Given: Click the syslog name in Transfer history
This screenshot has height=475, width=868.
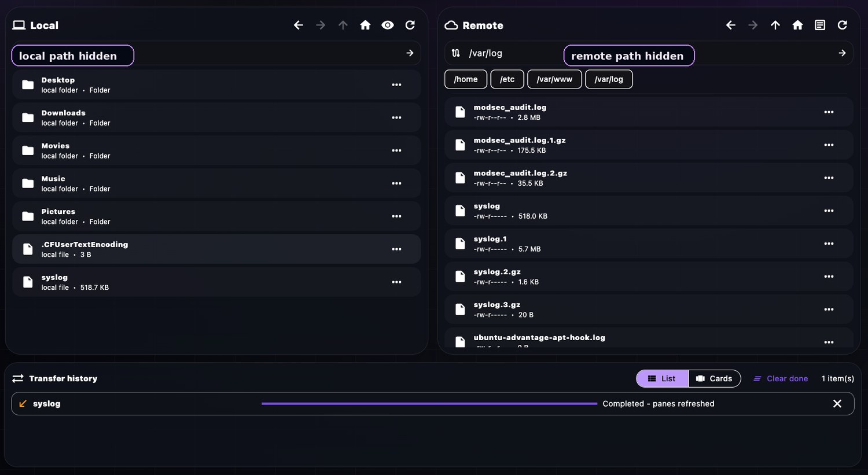Looking at the screenshot, I should [46, 404].
